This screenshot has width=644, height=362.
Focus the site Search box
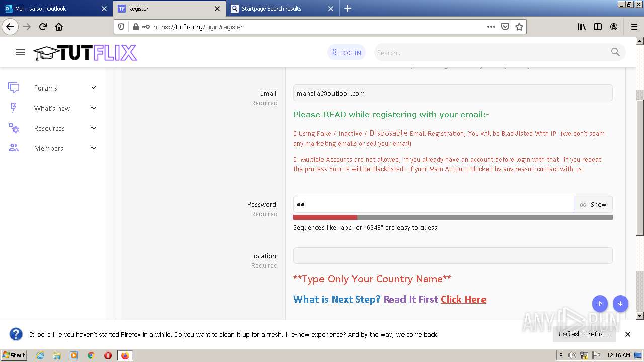492,52
